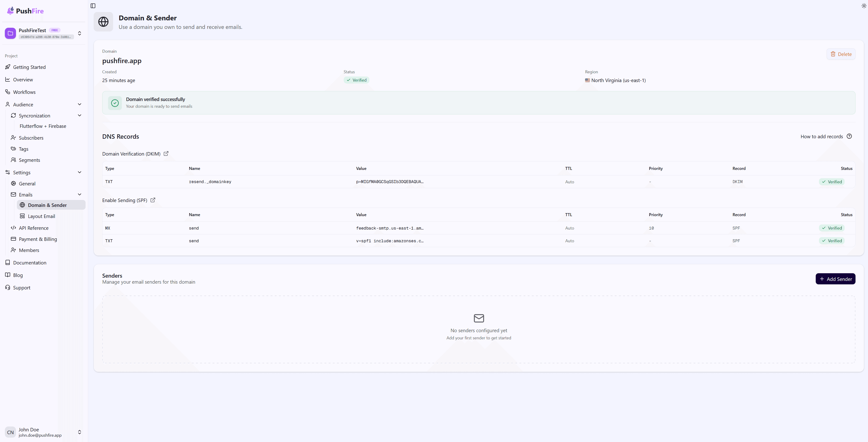The image size is (868, 442).
Task: Click the green check icon in success banner
Action: [115, 103]
